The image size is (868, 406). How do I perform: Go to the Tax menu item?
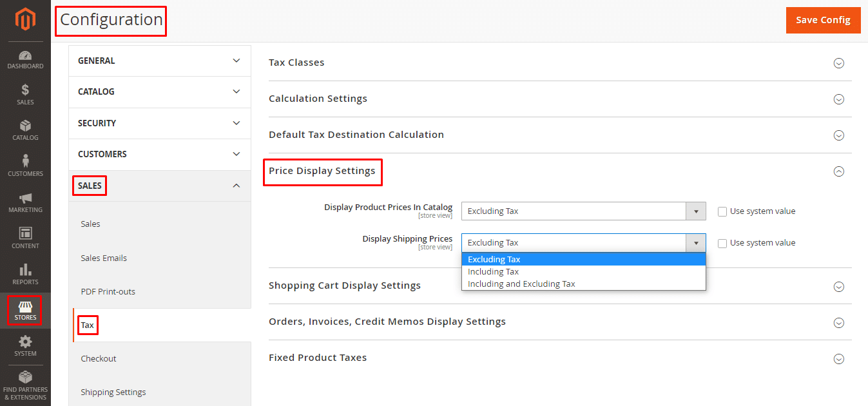point(88,325)
